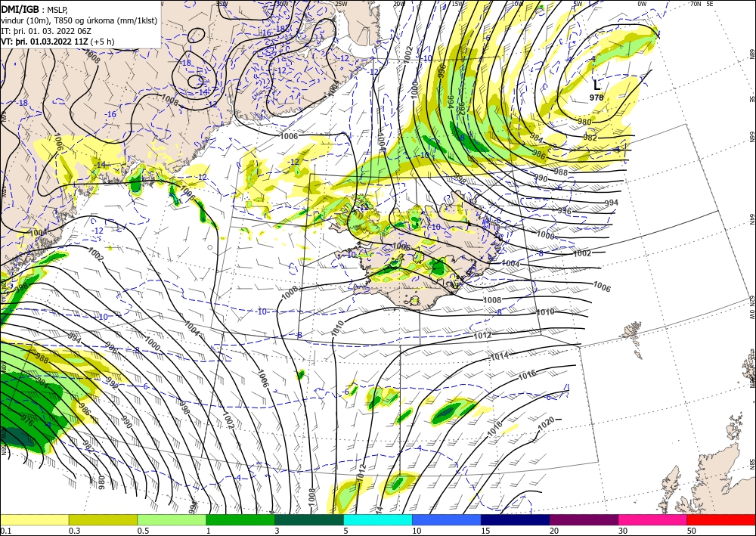Select the pink 30–50 legend color band
This screenshot has height=536, width=756.
[653, 519]
